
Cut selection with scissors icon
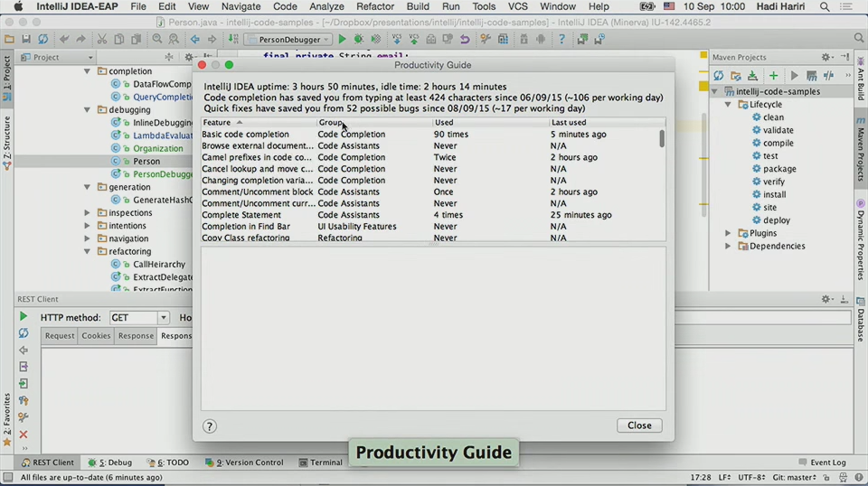pyautogui.click(x=102, y=39)
